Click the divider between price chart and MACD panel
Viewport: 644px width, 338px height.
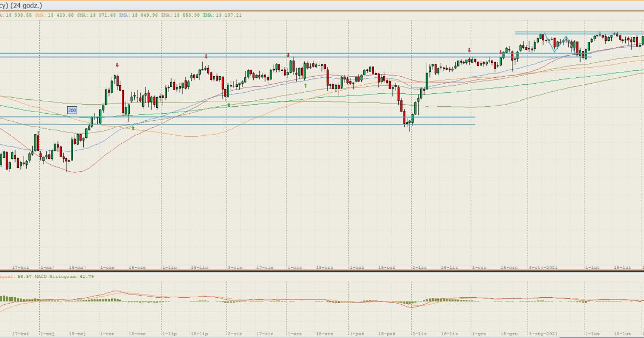pos(322,271)
